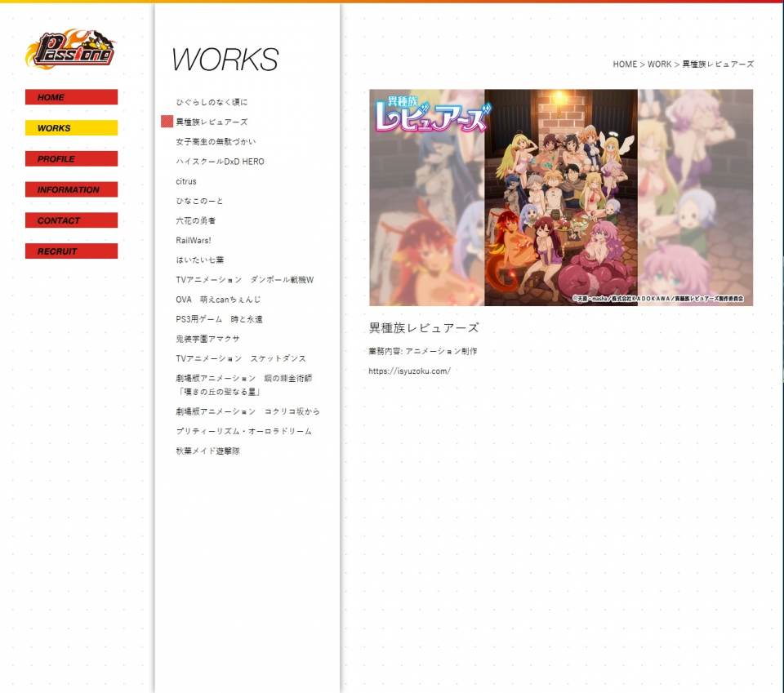Click the Passione flame logo
Image resolution: width=784 pixels, height=693 pixels.
click(70, 51)
